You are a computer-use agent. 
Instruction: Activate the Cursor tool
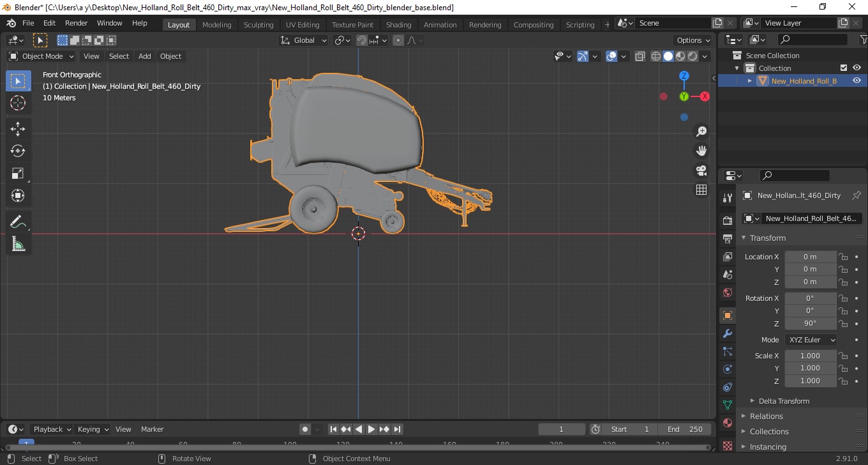pyautogui.click(x=18, y=103)
